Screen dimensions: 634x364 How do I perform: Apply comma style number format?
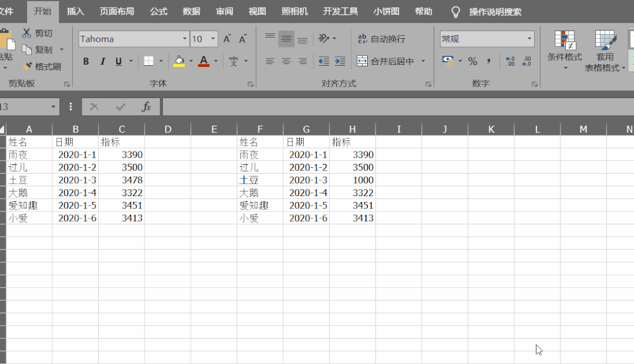[x=489, y=61]
